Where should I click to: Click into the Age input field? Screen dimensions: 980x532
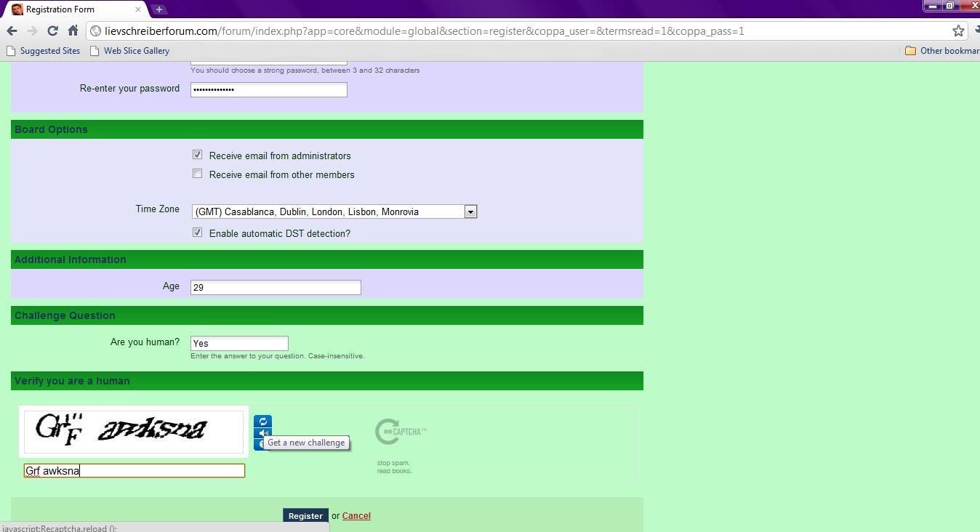coord(276,287)
